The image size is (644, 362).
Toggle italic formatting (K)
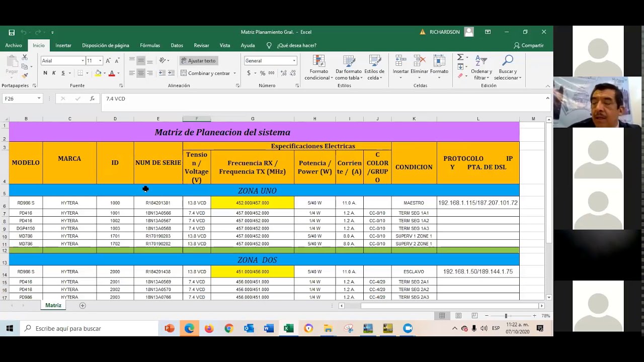point(54,73)
